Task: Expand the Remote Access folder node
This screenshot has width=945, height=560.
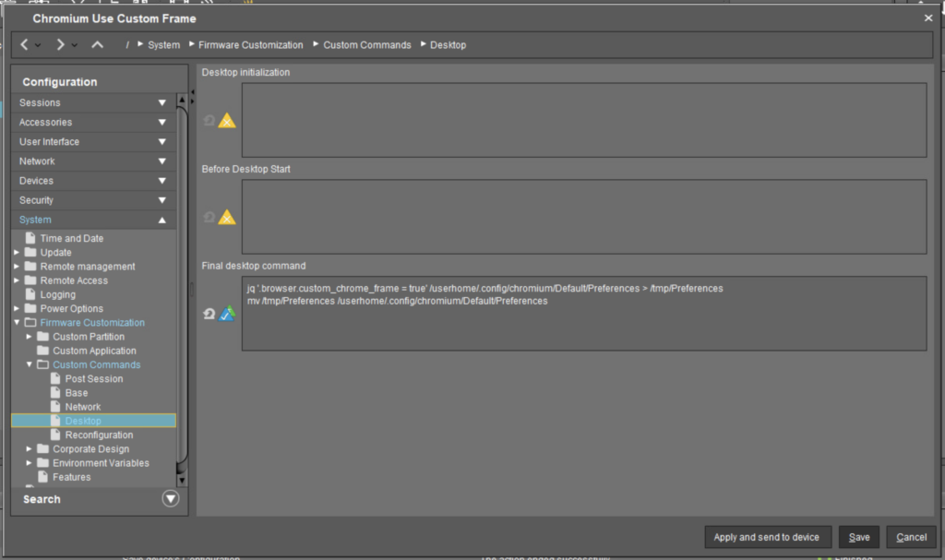Action: click(x=17, y=280)
